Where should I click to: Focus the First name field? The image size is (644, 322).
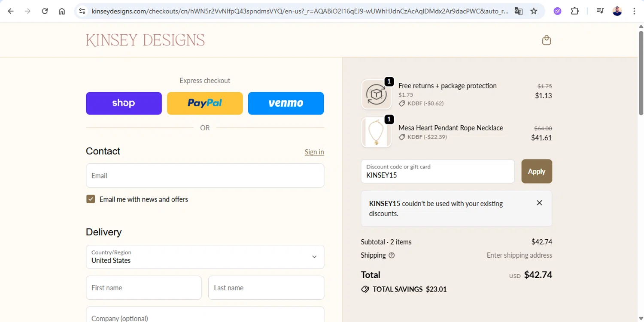143,288
